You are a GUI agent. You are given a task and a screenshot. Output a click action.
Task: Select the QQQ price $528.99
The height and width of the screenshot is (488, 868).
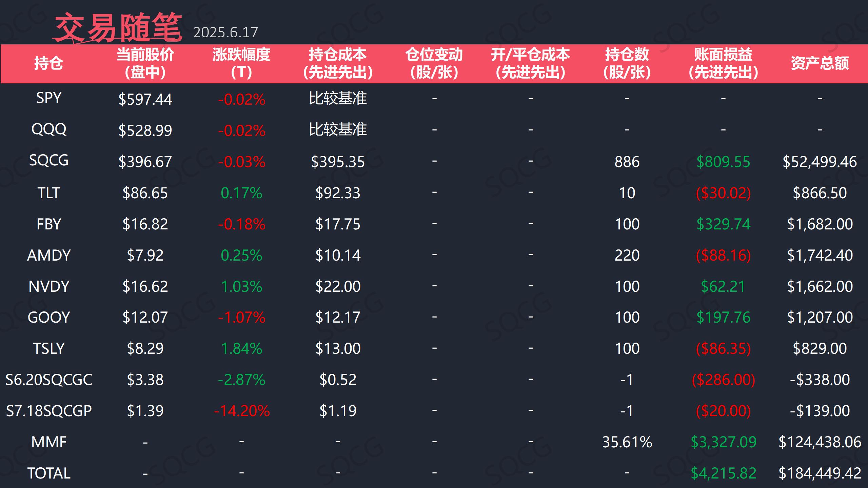point(145,130)
